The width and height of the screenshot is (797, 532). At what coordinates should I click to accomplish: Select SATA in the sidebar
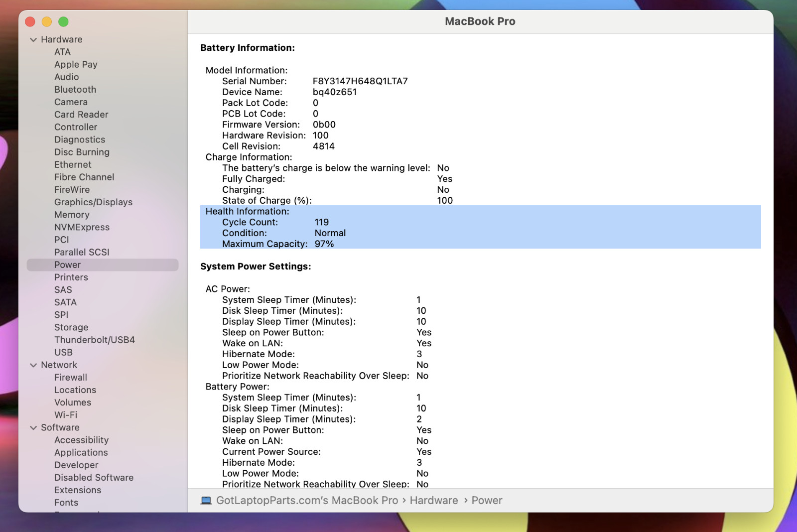(65, 302)
